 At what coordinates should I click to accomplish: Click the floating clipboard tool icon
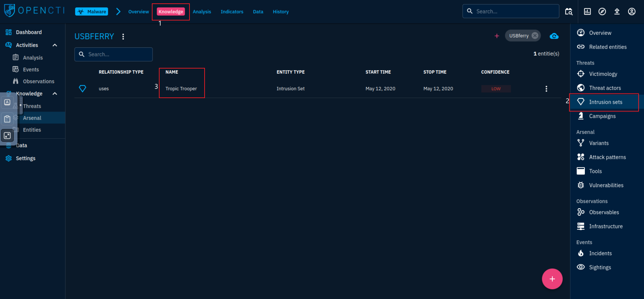pos(7,119)
